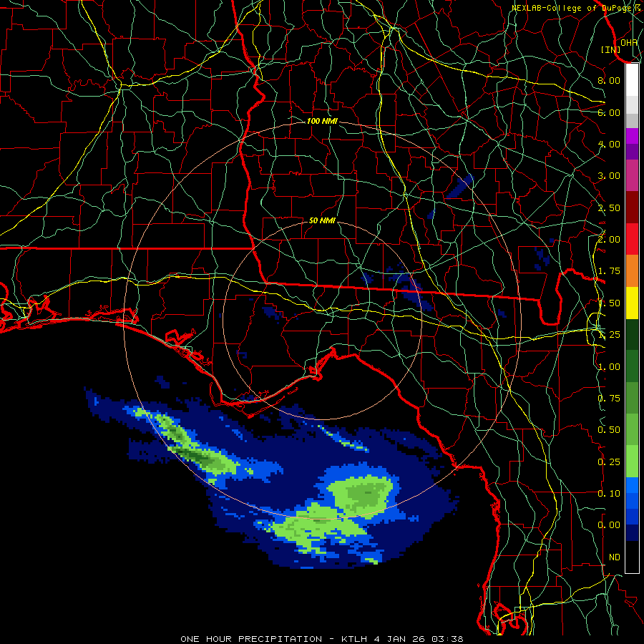644x644 pixels.
Task: Click the 50 NMI range ring label
Action: pyautogui.click(x=322, y=220)
